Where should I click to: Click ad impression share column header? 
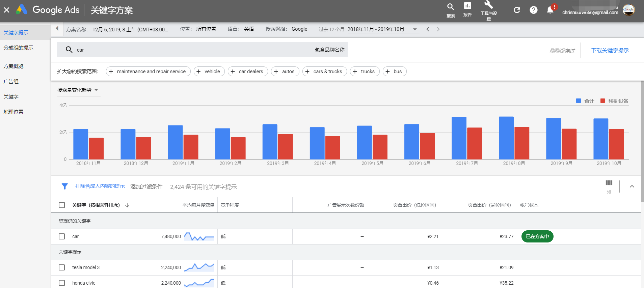pyautogui.click(x=346, y=205)
